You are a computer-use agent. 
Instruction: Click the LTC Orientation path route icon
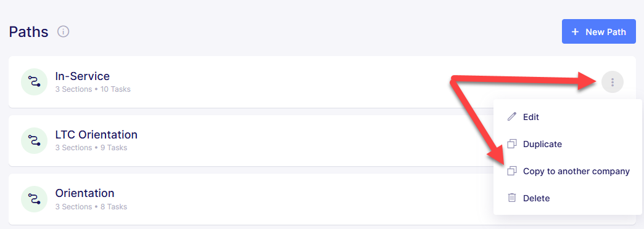(35, 140)
